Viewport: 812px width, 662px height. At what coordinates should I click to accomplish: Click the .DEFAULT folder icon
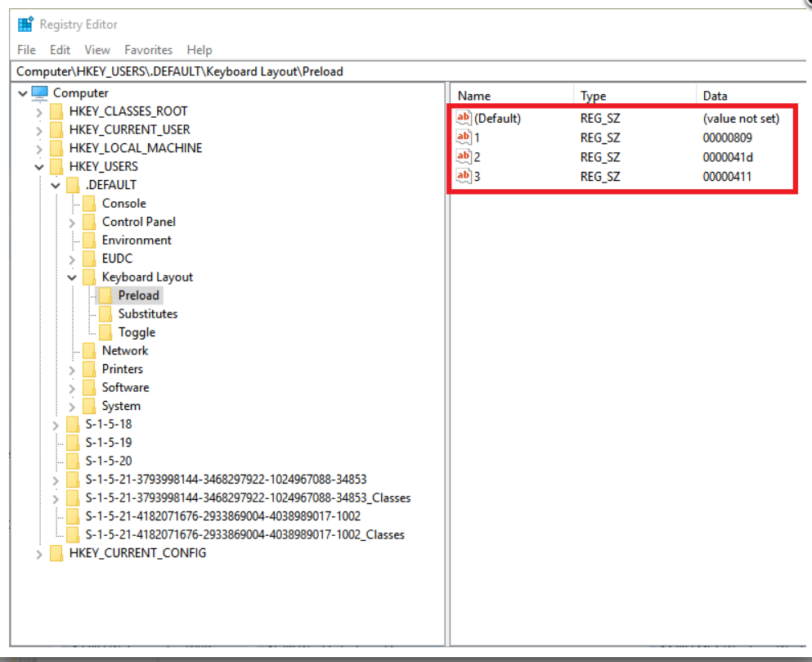[73, 185]
